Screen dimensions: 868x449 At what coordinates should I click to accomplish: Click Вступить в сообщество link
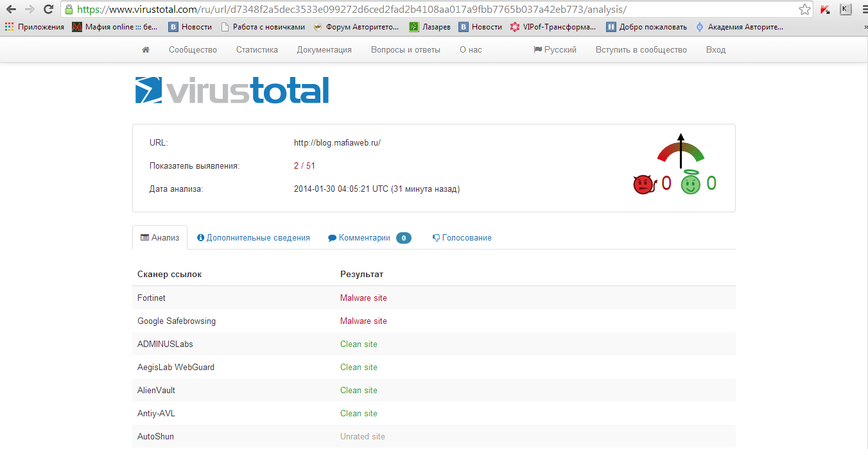pyautogui.click(x=641, y=50)
